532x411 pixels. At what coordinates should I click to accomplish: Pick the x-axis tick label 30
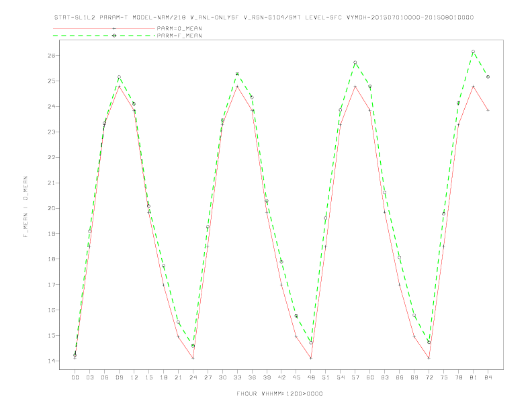pos(222,377)
